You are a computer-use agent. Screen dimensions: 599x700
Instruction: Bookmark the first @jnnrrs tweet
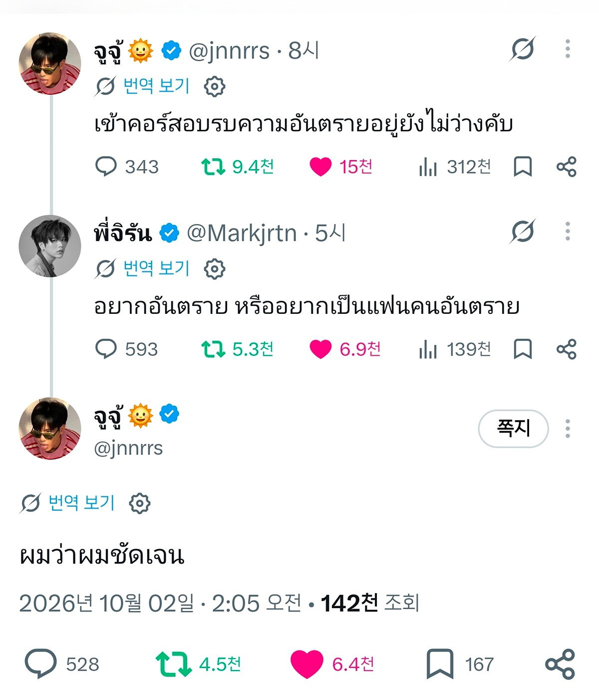click(x=523, y=167)
